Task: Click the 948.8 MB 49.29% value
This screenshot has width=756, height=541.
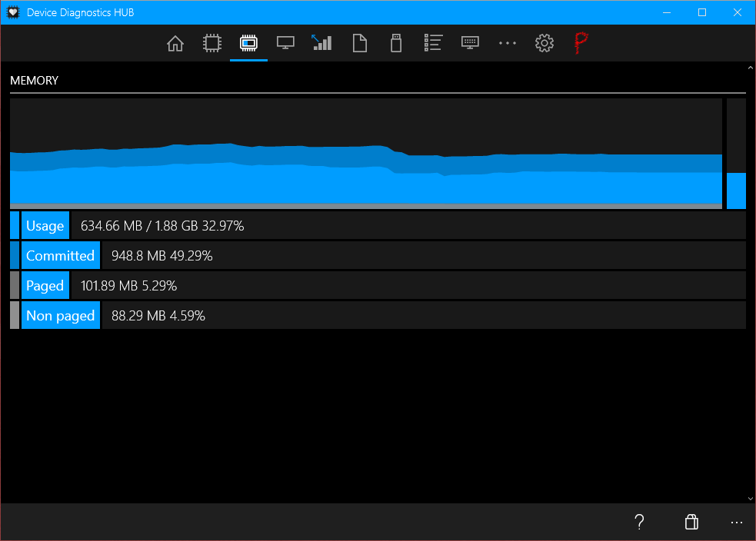Action: pos(162,256)
